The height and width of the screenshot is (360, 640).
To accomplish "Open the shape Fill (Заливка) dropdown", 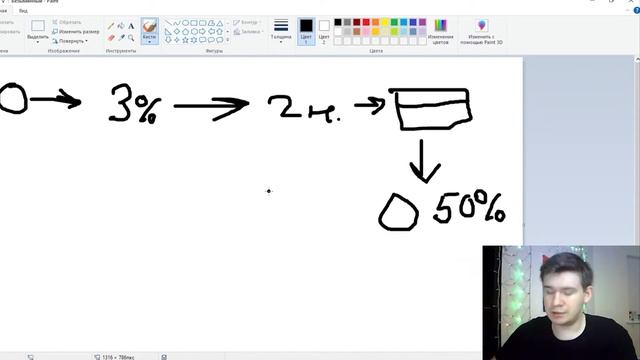I will 248,31.
